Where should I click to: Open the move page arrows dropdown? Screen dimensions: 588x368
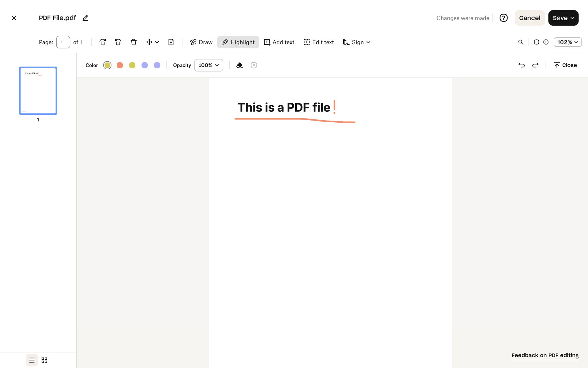click(x=153, y=42)
